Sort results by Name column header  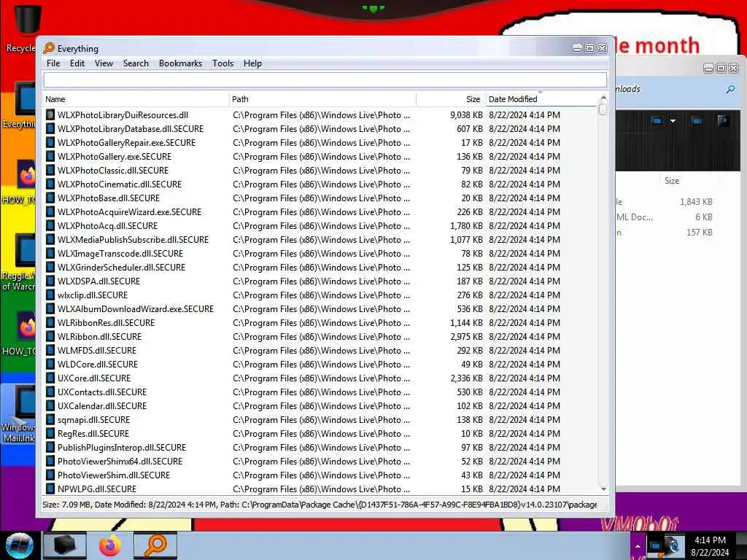pos(136,99)
